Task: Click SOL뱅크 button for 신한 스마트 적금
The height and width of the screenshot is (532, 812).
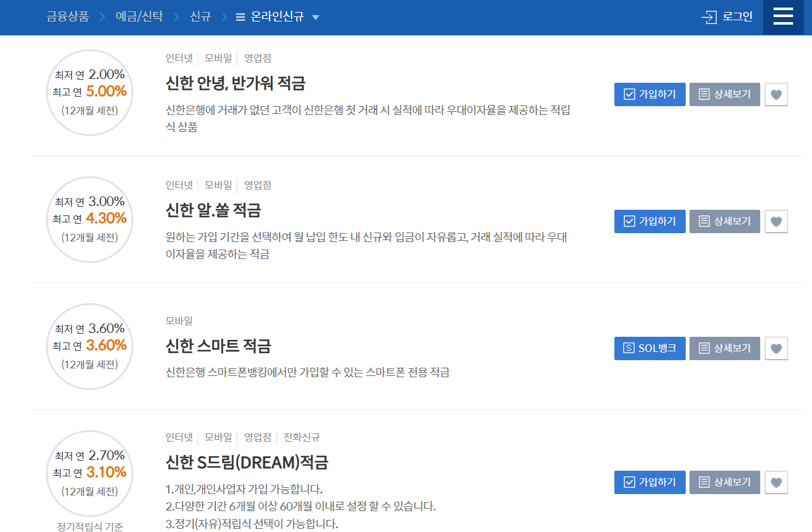Action: 650,348
